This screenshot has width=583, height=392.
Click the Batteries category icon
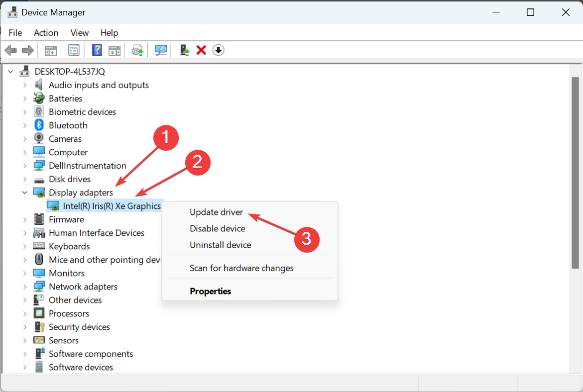pos(39,98)
